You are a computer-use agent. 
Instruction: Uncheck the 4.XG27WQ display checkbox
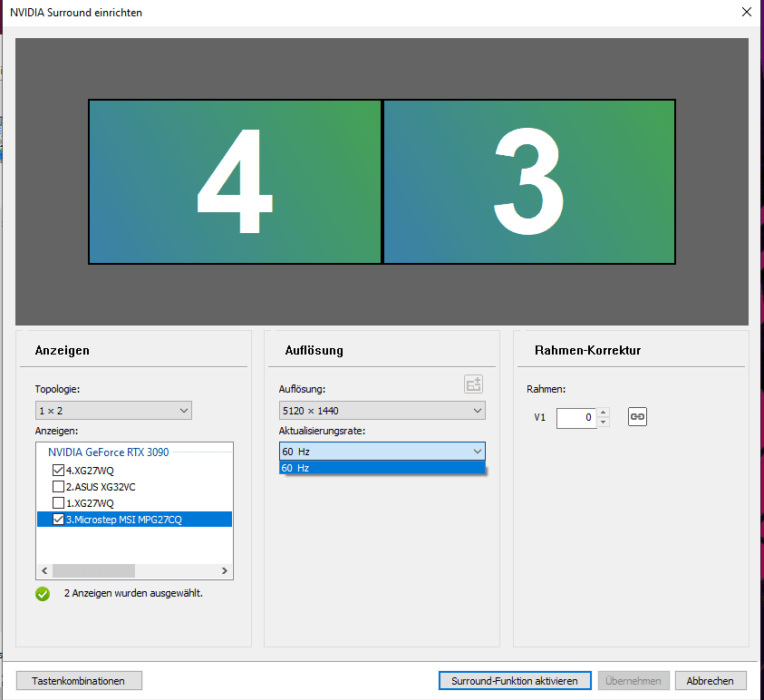[x=58, y=471]
